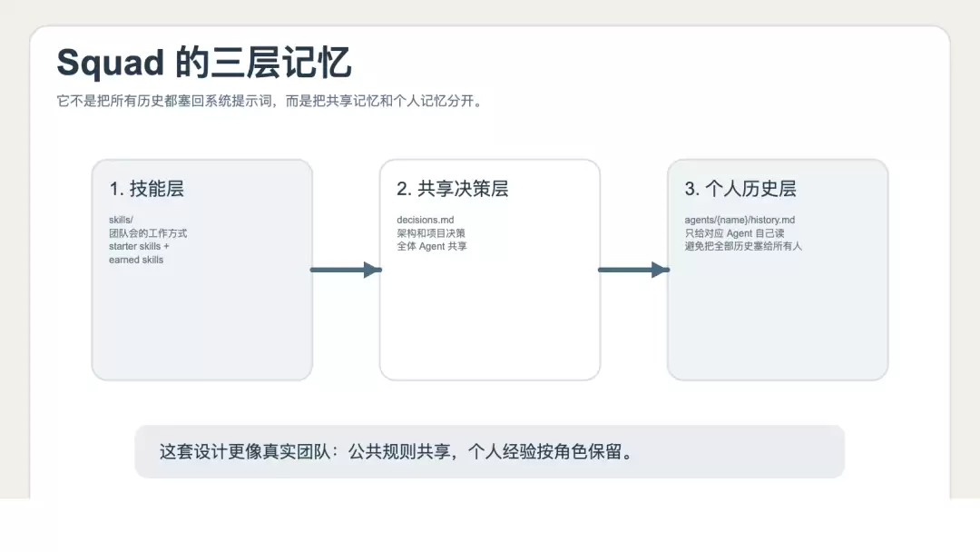Click the heading '2. 共享决策层'
This screenshot has width=980, height=552.
(x=453, y=189)
